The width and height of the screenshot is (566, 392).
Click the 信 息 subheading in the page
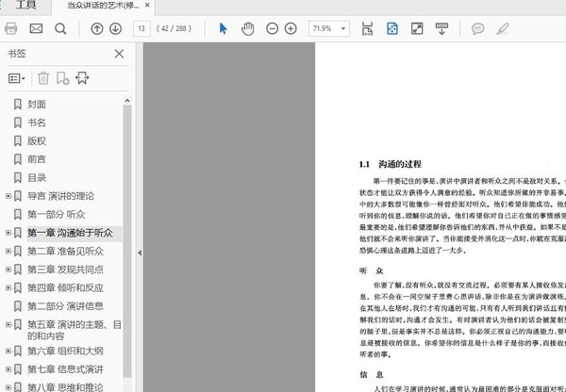(371, 375)
